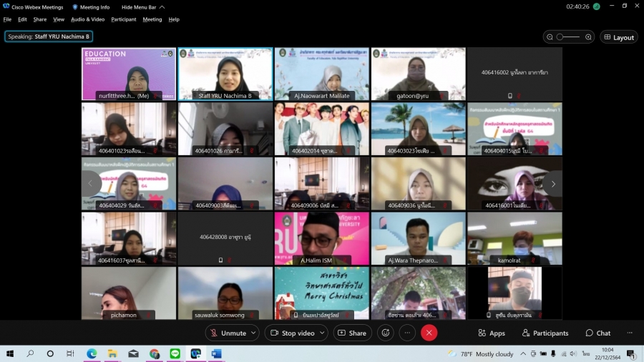Screen dimensions: 644x362
Task: Select A.Halim ISM video thumbnail
Action: 321,239
